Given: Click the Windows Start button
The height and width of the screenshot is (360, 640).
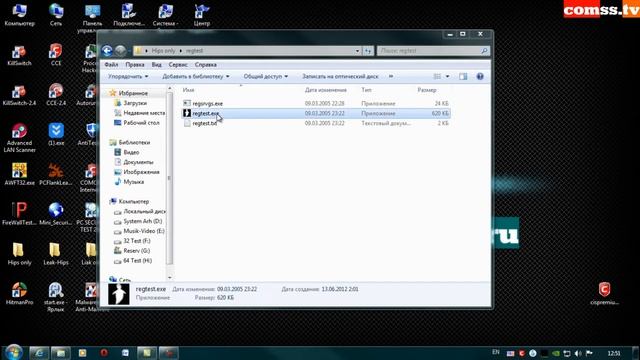Looking at the screenshot, I should 13,352.
